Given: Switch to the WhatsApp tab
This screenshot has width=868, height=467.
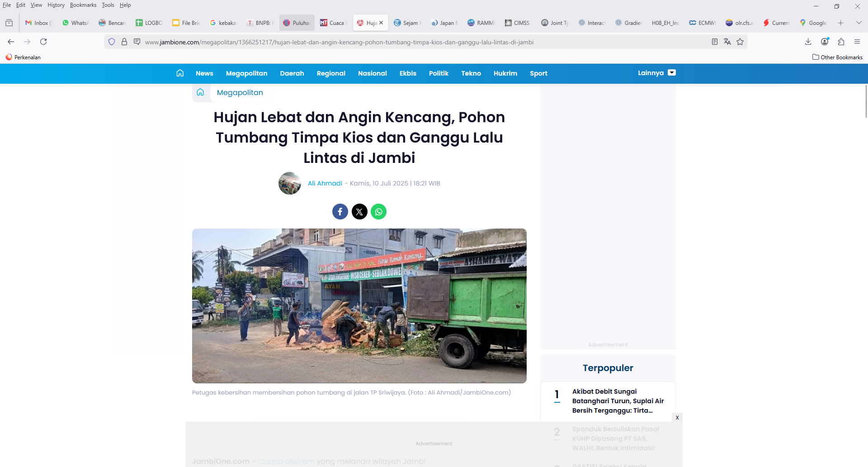Looking at the screenshot, I should coord(75,23).
